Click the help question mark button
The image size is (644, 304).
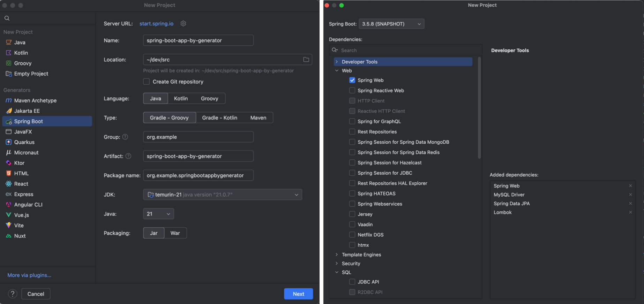click(x=13, y=294)
